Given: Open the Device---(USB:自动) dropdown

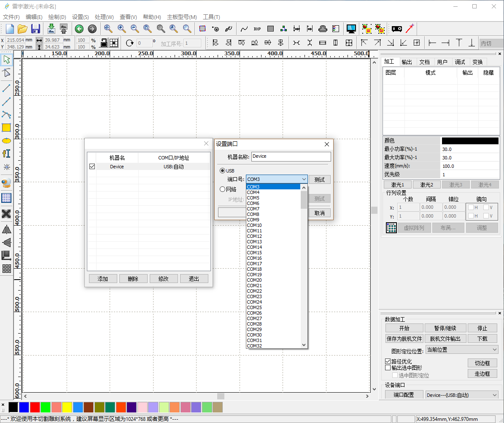Looking at the screenshot, I should point(462,395).
